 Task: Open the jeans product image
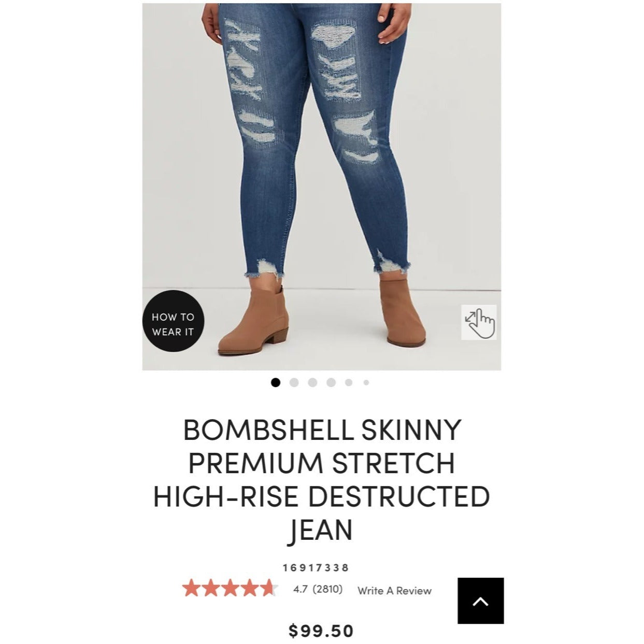[322, 187]
